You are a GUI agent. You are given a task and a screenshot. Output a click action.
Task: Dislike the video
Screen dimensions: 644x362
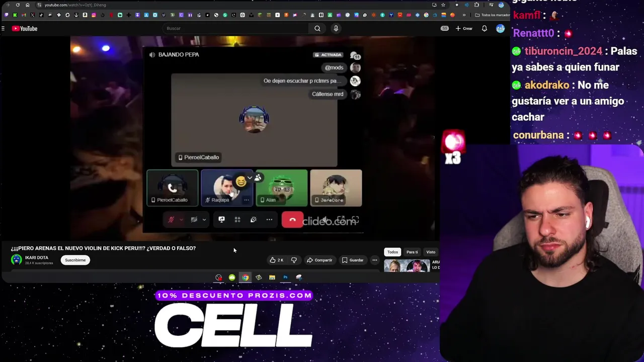pyautogui.click(x=294, y=260)
